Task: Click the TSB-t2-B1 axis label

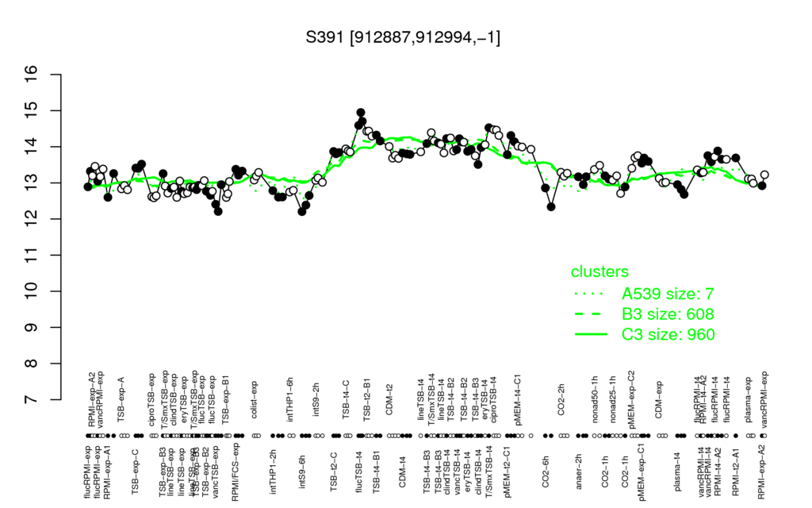Action: click(x=367, y=402)
